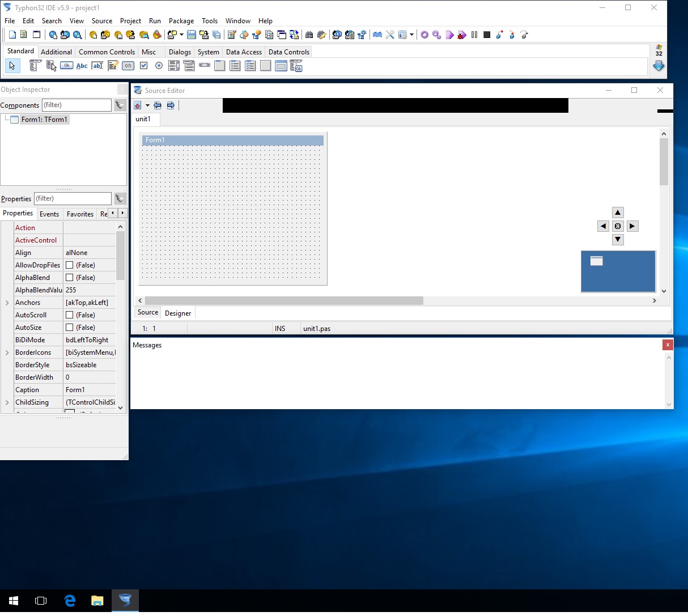Open dropdown arrow next to the wrench icon
The width and height of the screenshot is (688, 616).
coord(411,35)
